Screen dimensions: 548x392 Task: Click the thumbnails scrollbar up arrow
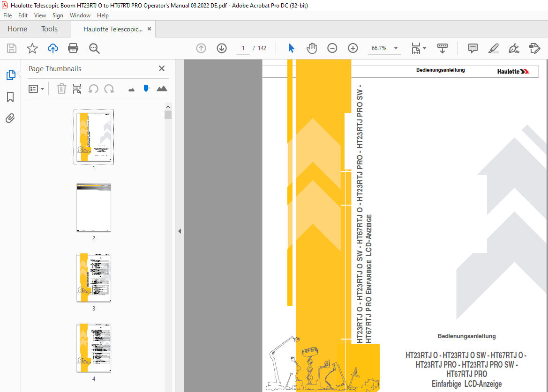168,107
